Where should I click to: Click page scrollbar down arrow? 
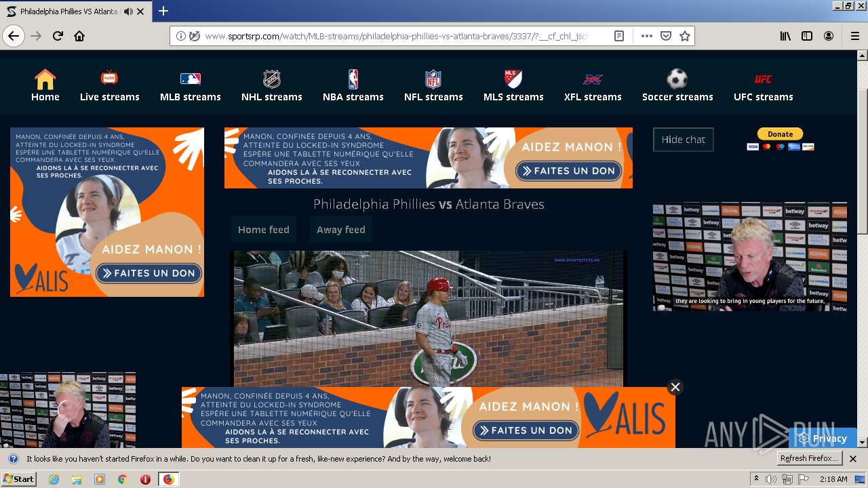[x=863, y=443]
